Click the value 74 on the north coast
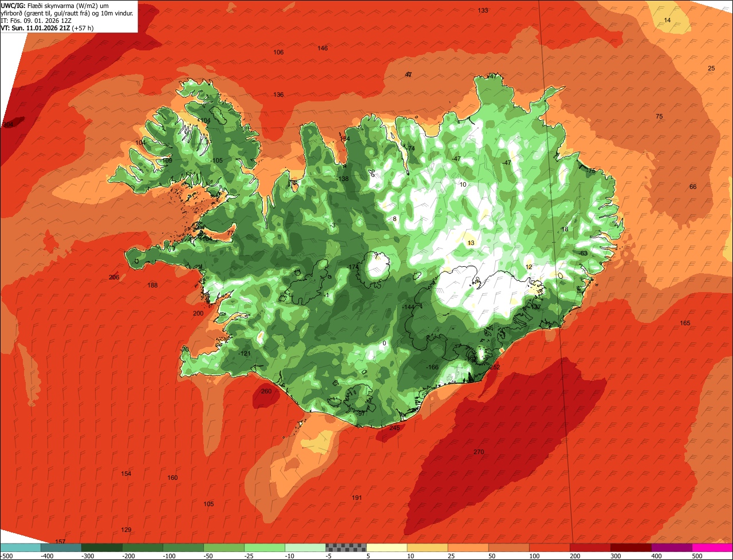The image size is (733, 560). 411,148
